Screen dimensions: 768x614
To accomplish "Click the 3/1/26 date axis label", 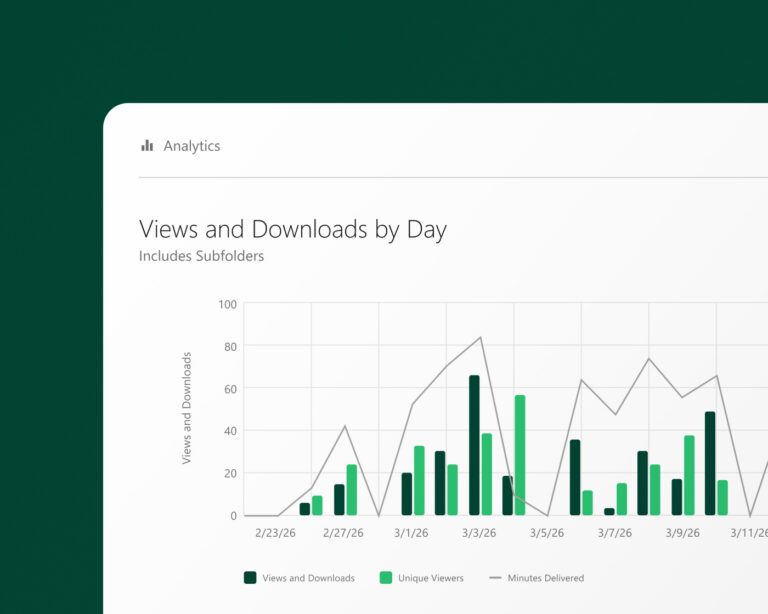I will 411,533.
